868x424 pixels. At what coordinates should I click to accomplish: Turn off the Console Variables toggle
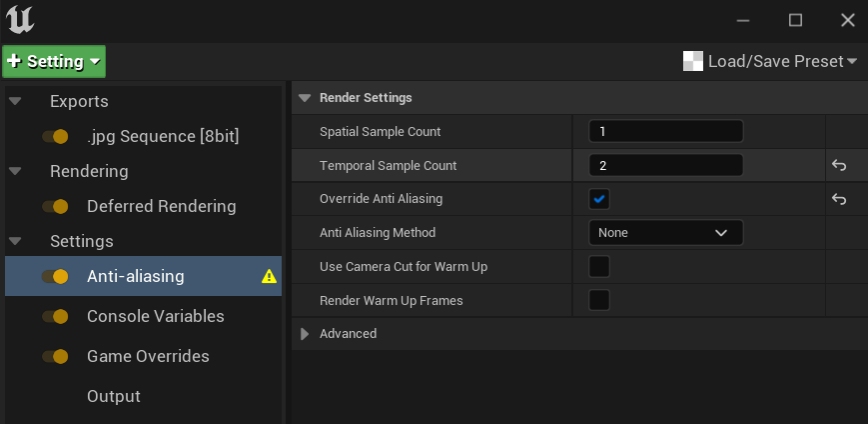click(55, 317)
